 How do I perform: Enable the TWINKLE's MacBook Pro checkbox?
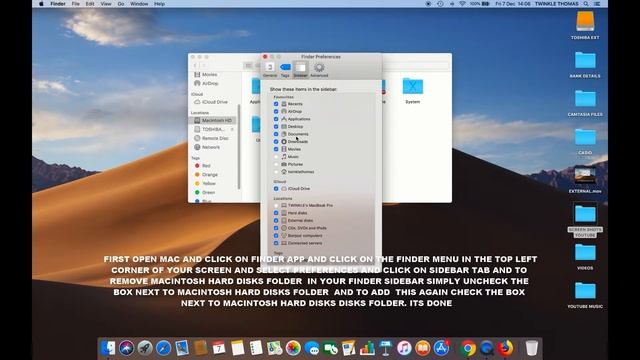click(276, 205)
